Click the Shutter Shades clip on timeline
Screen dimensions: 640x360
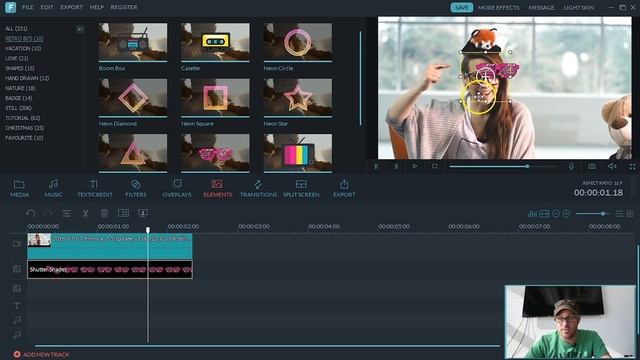pyautogui.click(x=110, y=269)
